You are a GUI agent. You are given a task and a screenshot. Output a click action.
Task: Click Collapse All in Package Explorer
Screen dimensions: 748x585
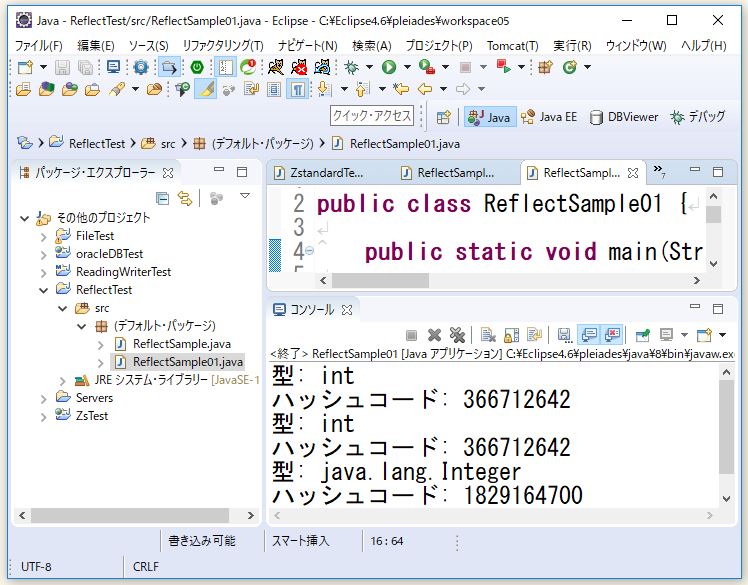click(163, 198)
